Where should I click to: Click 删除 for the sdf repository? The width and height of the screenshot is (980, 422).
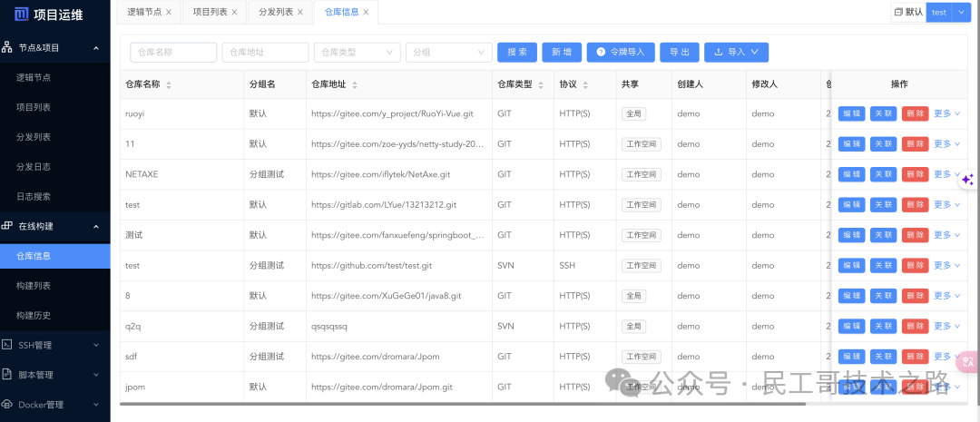pos(915,357)
